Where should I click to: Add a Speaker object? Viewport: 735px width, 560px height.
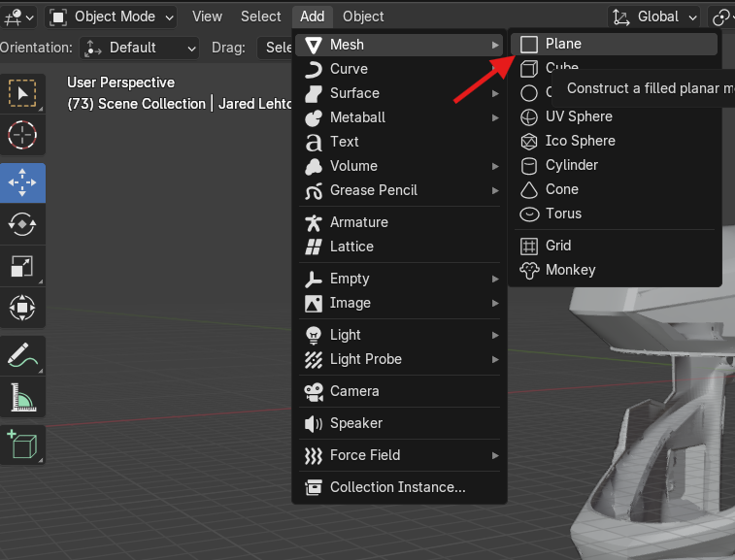coord(399,423)
